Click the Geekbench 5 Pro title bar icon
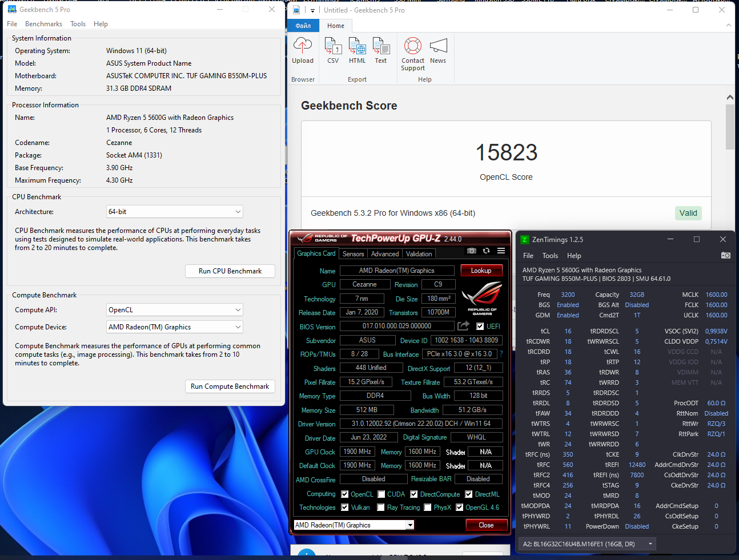Screen dimensions: 739x560 12,10
